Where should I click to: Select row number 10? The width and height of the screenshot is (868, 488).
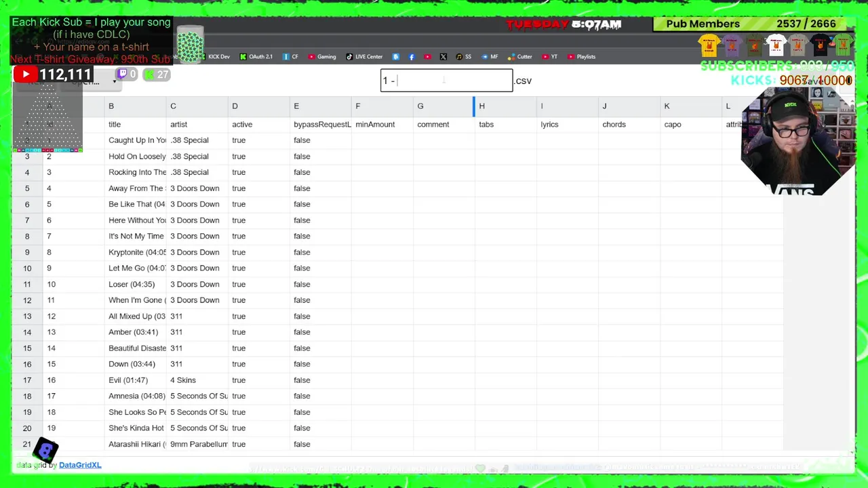27,268
